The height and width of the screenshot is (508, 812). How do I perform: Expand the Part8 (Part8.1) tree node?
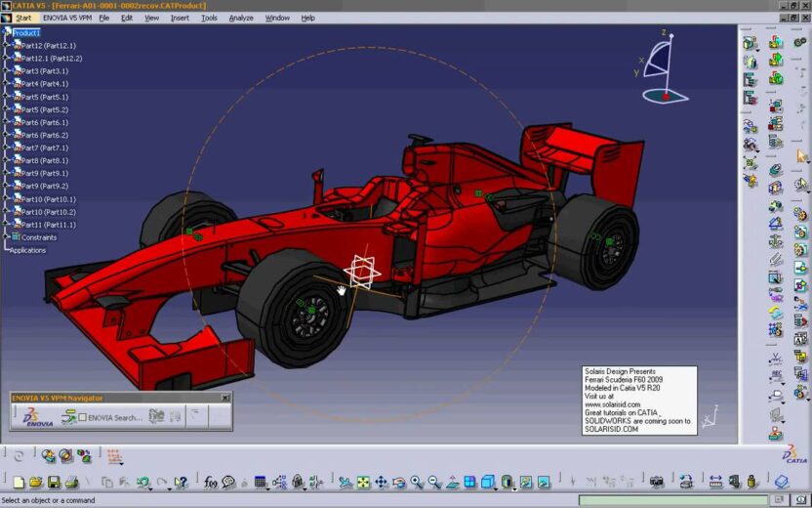coord(7,160)
